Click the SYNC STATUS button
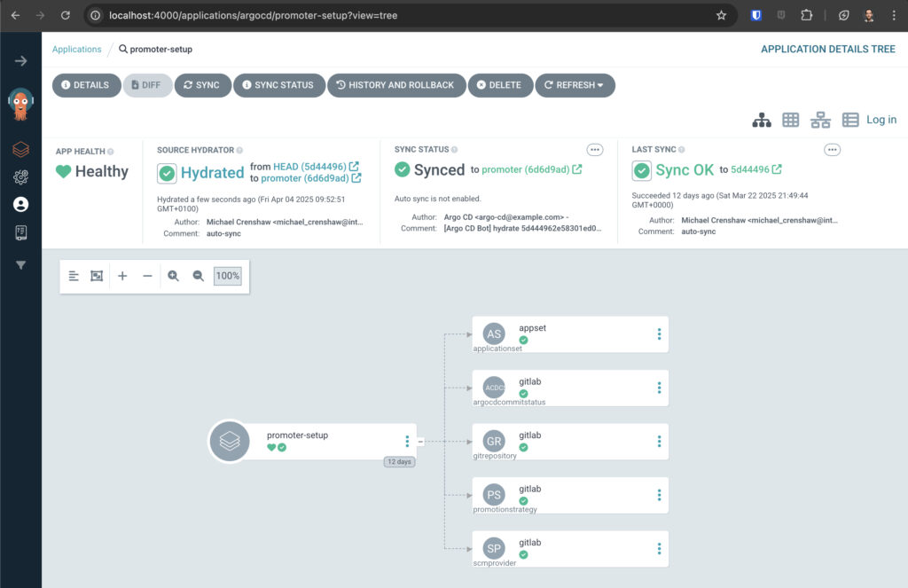This screenshot has height=588, width=908. (x=279, y=85)
